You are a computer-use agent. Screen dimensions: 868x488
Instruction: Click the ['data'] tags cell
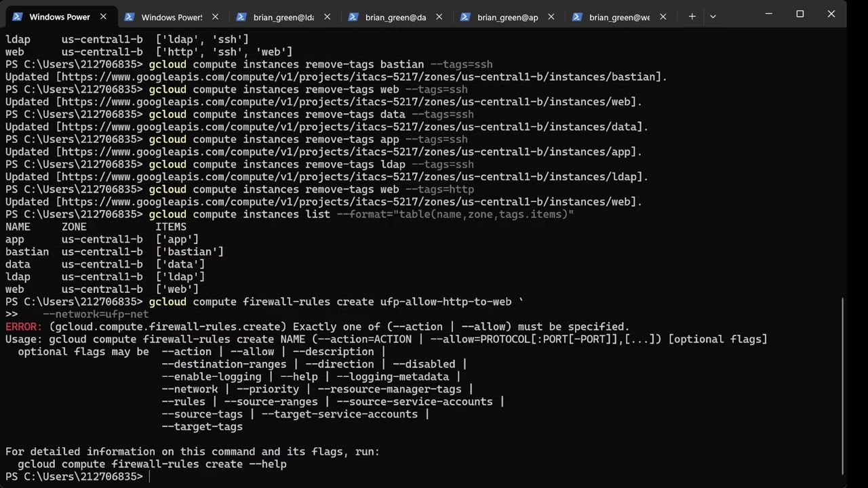[x=180, y=264]
